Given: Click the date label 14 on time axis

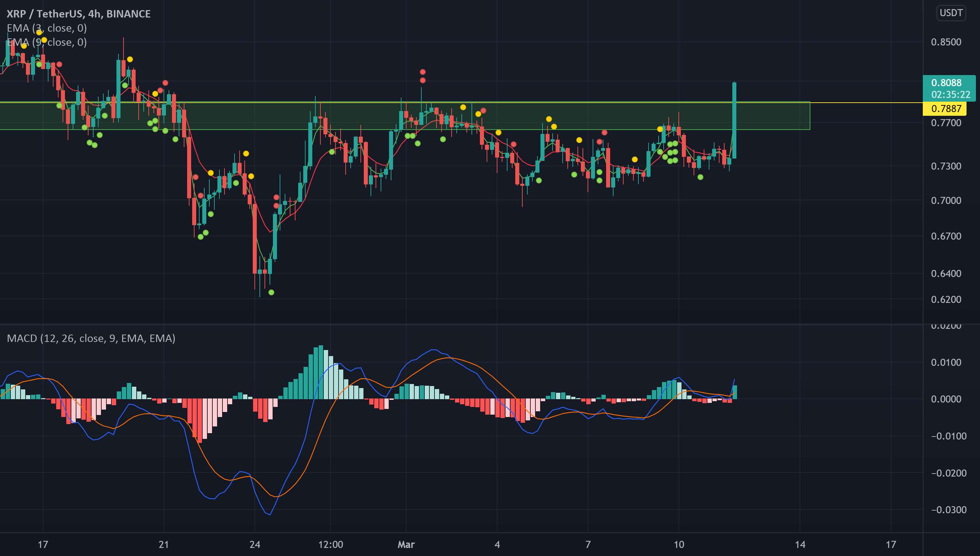Looking at the screenshot, I should coord(800,544).
